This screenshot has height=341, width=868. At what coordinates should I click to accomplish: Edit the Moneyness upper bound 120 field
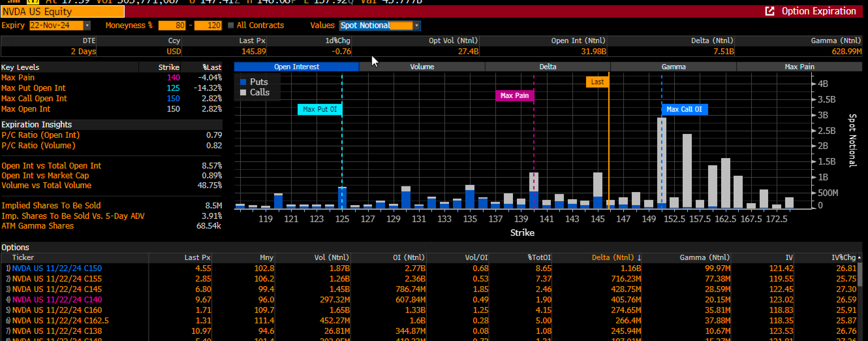click(208, 25)
